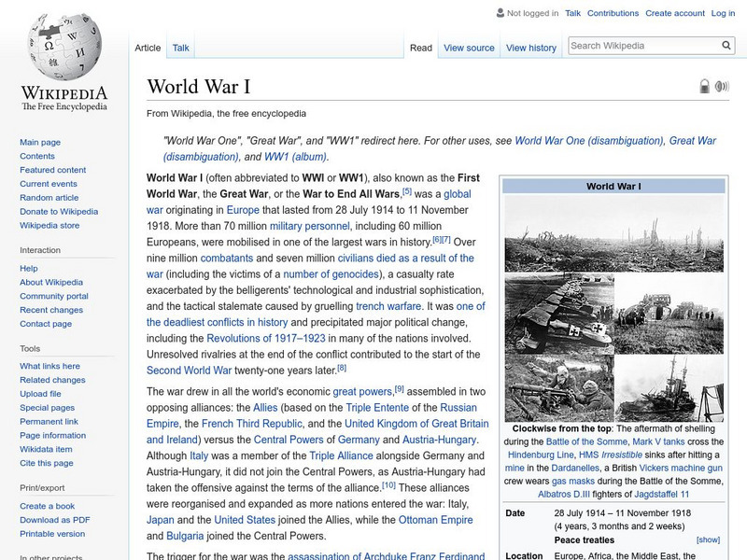Open the Article tab
The height and width of the screenshot is (560, 747).
point(148,48)
